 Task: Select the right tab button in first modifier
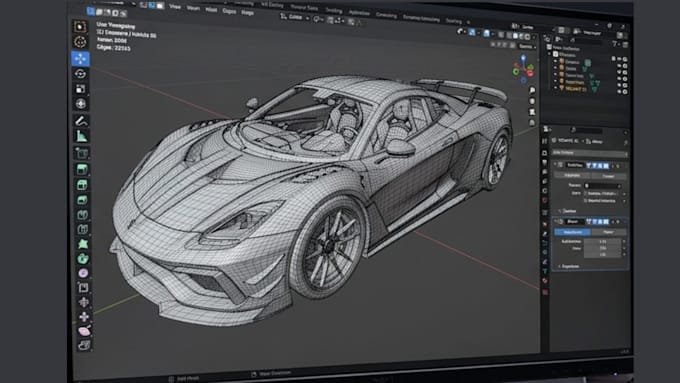coord(608,176)
